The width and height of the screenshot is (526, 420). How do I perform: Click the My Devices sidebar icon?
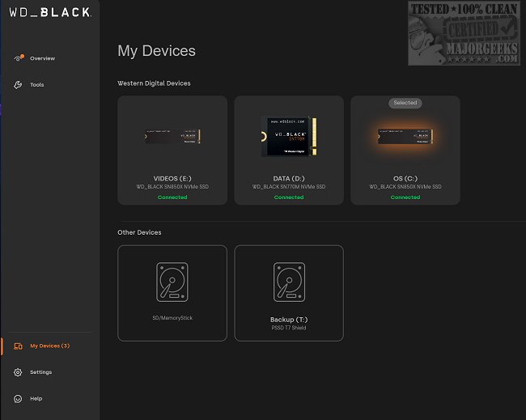pyautogui.click(x=18, y=346)
